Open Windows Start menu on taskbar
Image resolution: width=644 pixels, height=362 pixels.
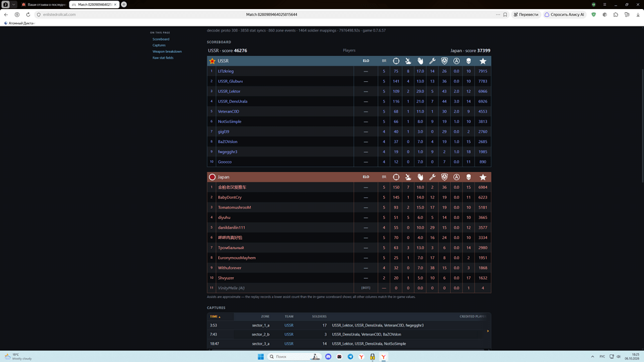click(x=260, y=357)
